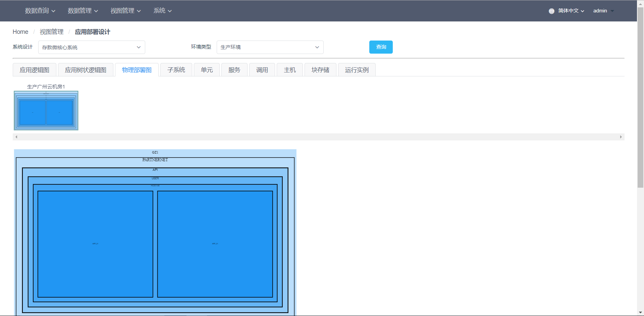Click the page vertical scrollbar thumb

(x=640, y=97)
